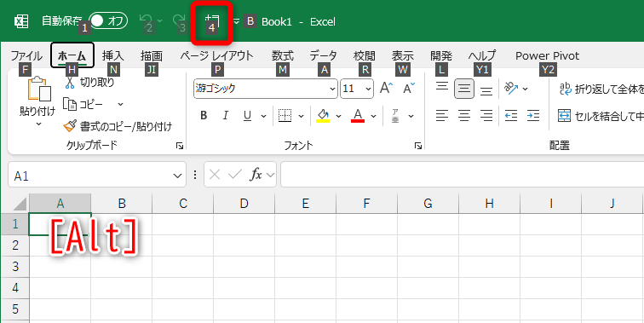The height and width of the screenshot is (323, 644).
Task: Toggle Bold formatting
Action: [x=204, y=116]
